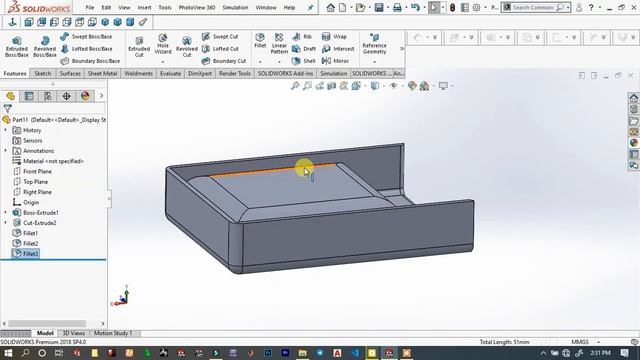Click the feature tree horizontal scrollbar
This screenshot has width=640, height=360.
[x=47, y=324]
